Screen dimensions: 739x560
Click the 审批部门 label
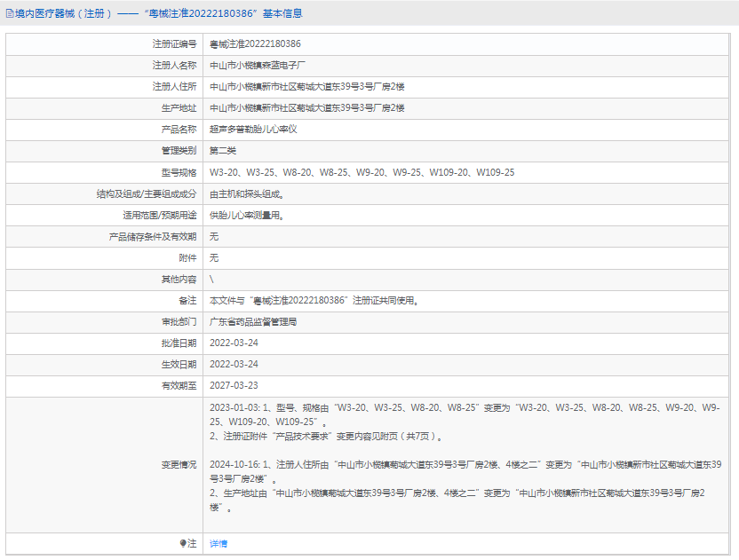[x=179, y=321]
